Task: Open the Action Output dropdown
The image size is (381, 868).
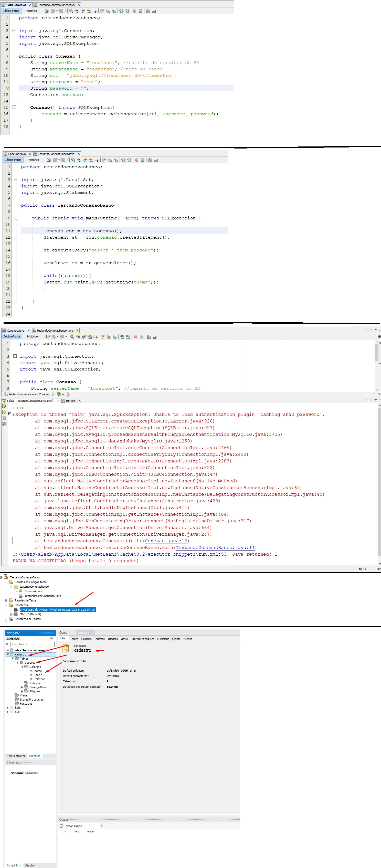Action: pos(101,826)
